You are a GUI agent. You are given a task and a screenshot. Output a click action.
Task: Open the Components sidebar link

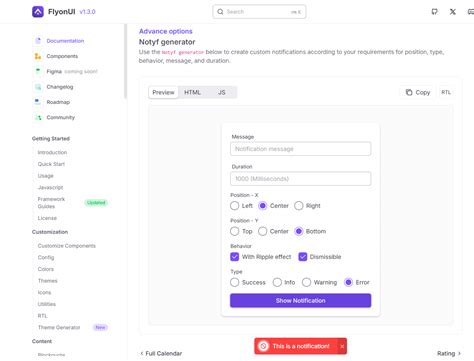tap(62, 56)
